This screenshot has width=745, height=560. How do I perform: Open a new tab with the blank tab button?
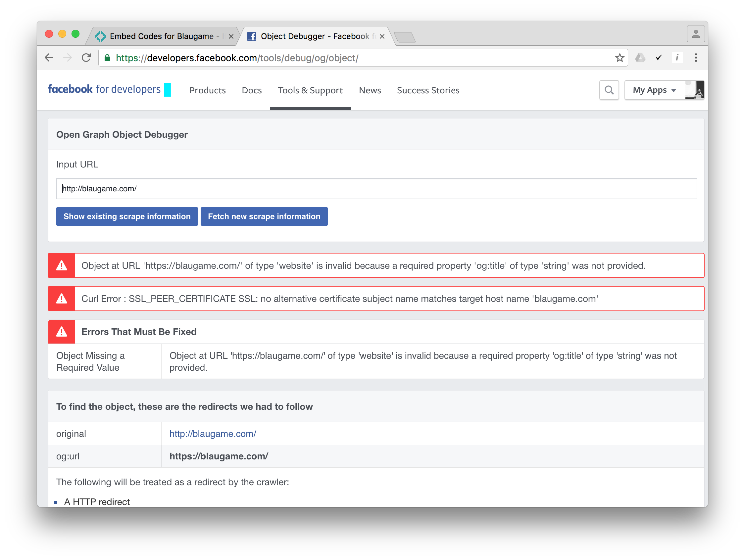click(405, 37)
